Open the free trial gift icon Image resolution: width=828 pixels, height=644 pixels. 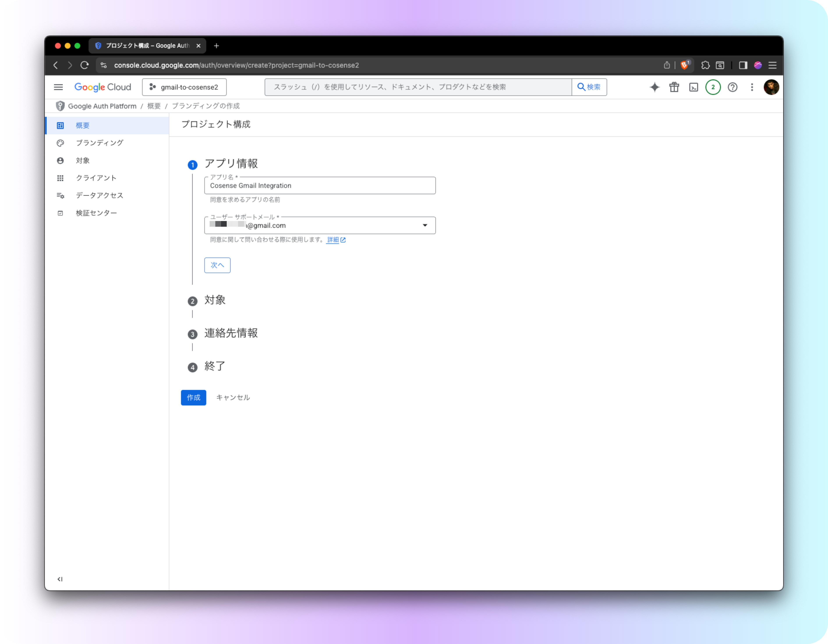pos(674,87)
